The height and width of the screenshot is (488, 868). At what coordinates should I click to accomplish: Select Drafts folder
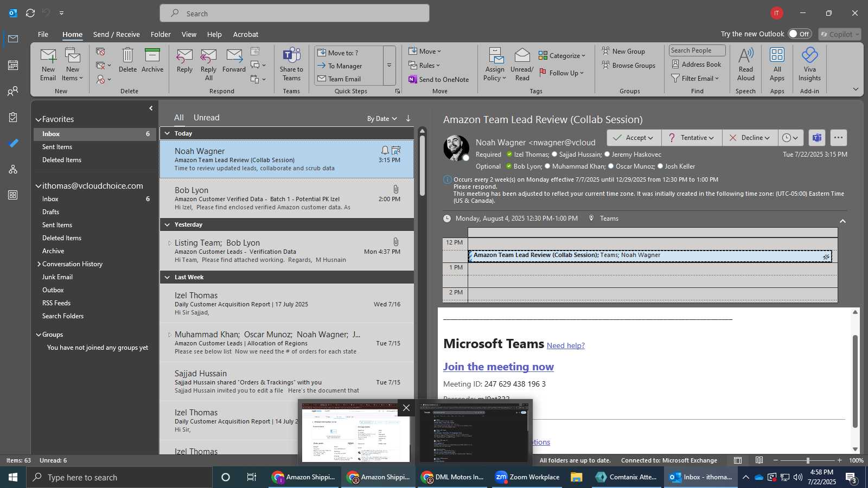(50, 212)
